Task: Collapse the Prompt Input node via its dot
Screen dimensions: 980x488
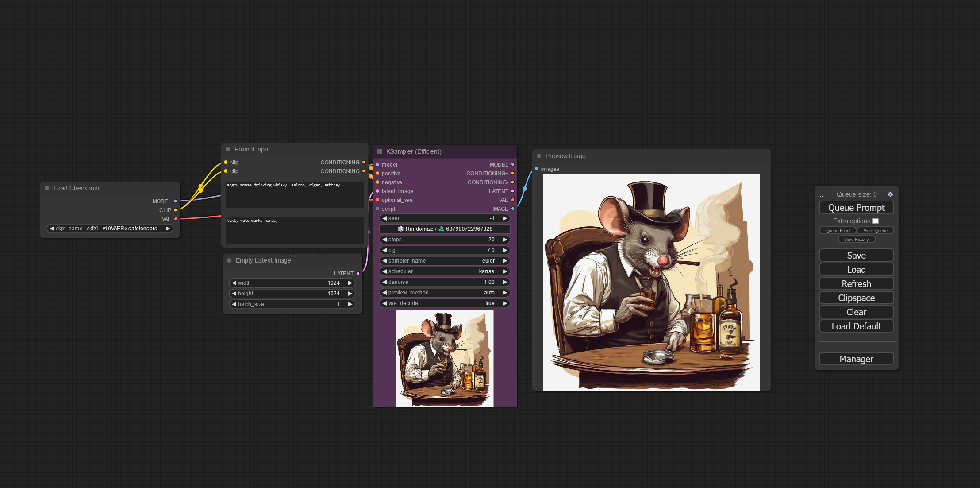Action: [x=228, y=149]
